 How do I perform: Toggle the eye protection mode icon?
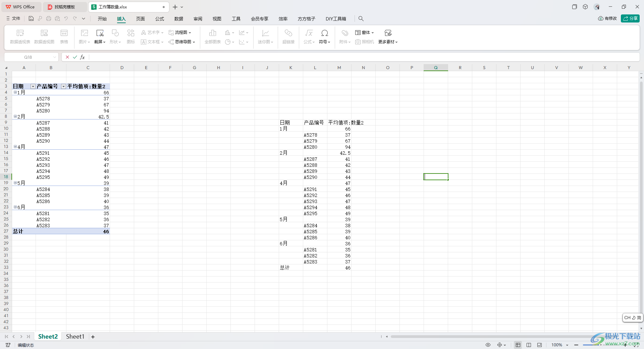(x=488, y=345)
